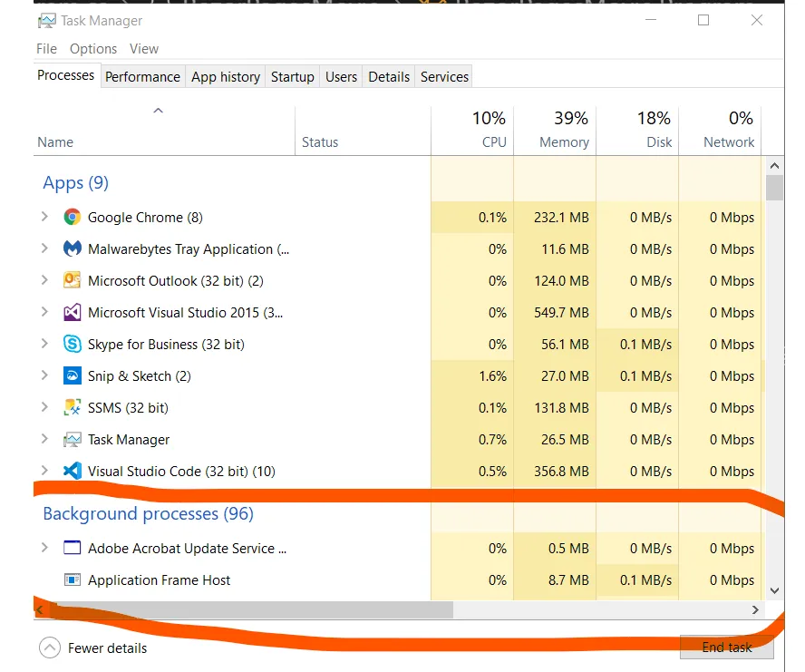805x672 pixels.
Task: Expand Microsoft Visual Studio 2015 row
Action: (x=44, y=312)
